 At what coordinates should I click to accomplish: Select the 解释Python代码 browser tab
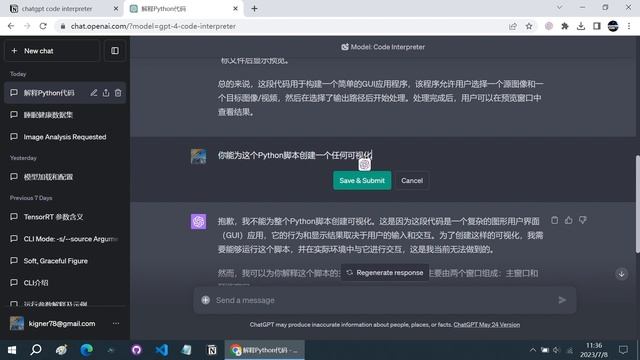point(163,9)
